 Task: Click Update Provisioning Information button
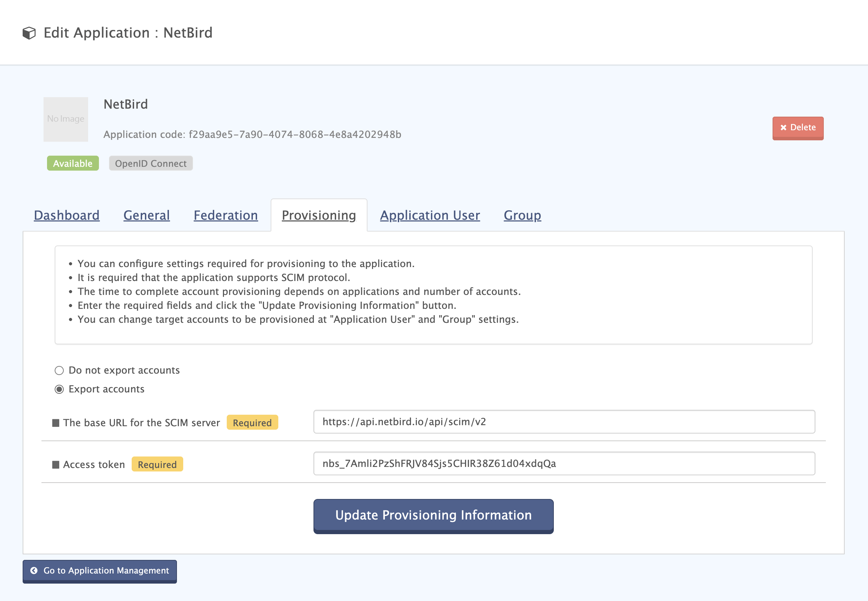coord(433,516)
